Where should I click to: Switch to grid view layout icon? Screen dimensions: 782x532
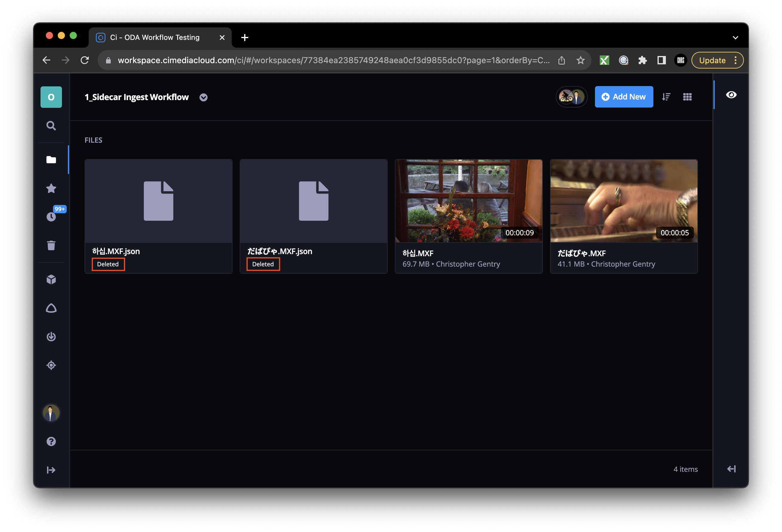[687, 97]
